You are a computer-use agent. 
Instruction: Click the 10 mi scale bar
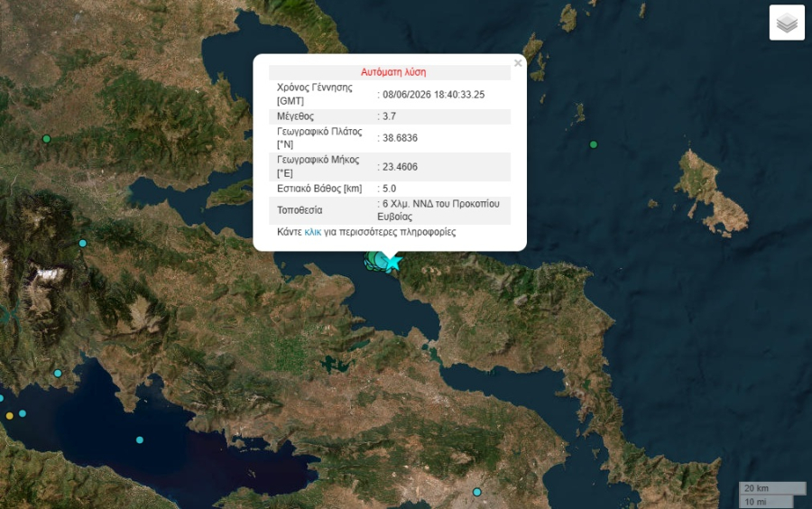766,501
